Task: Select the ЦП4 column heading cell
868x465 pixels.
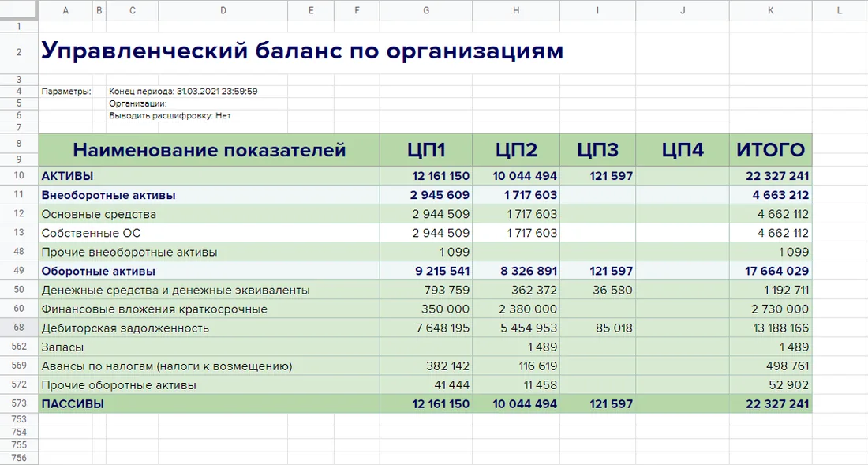Action: (683, 149)
